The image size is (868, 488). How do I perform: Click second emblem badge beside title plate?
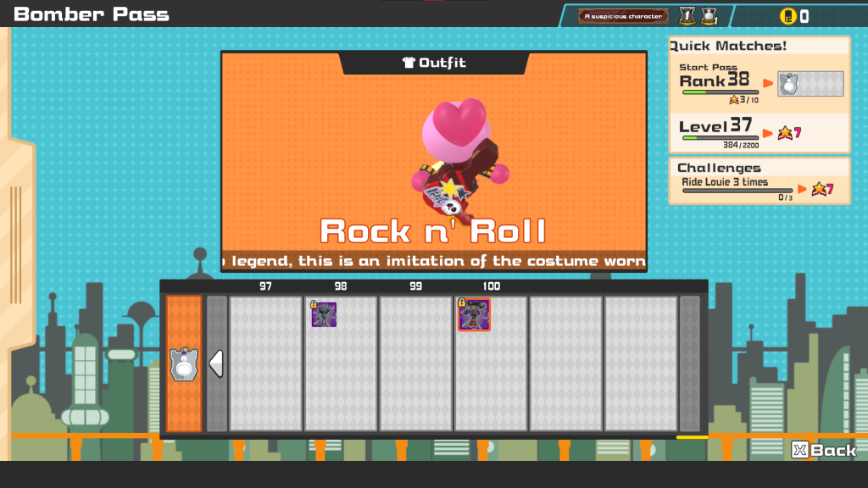709,16
